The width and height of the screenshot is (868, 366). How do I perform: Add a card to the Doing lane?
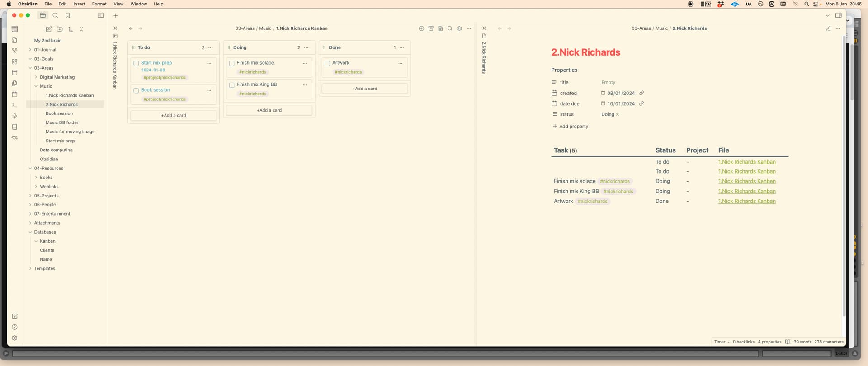(269, 110)
